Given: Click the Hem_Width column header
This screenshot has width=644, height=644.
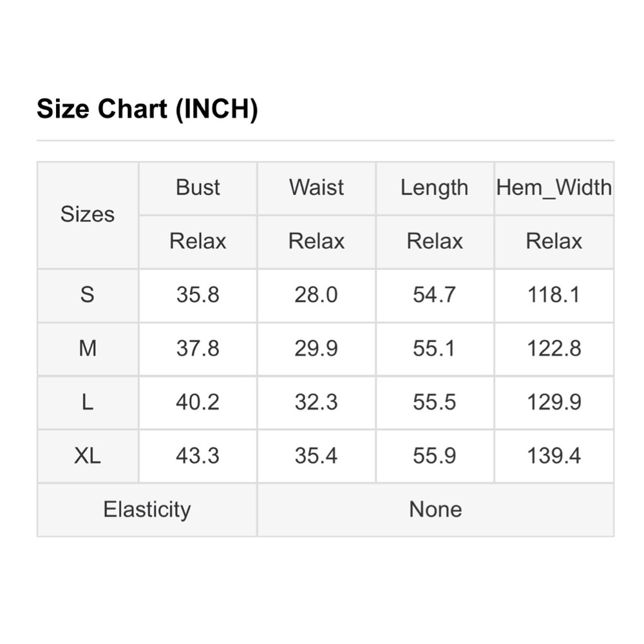Looking at the screenshot, I should 554,187.
